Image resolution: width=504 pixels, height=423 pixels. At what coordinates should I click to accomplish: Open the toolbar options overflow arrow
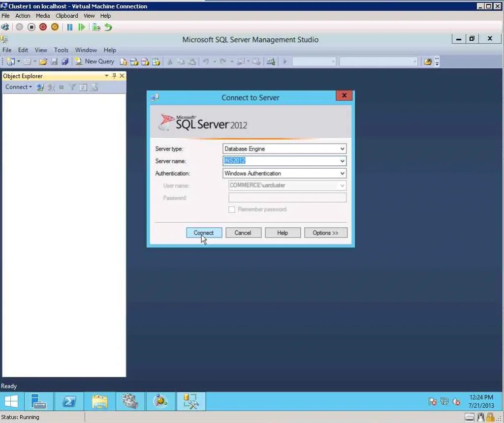(437, 61)
